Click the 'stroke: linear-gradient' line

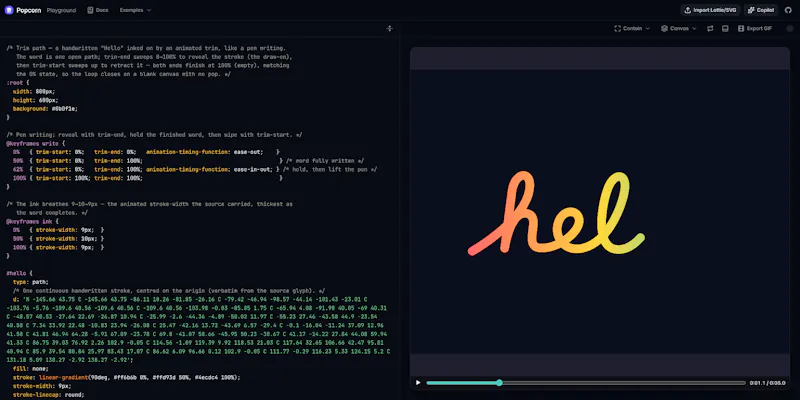(x=126, y=378)
